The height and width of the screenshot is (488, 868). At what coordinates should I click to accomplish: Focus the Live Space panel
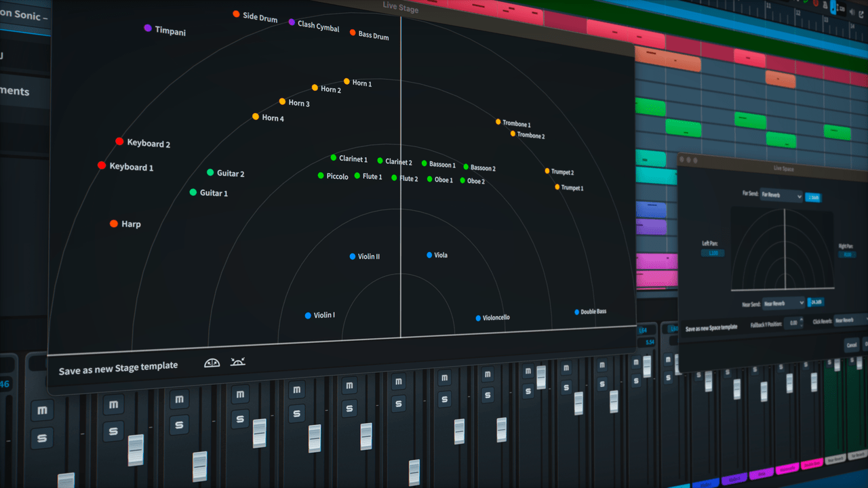[783, 169]
